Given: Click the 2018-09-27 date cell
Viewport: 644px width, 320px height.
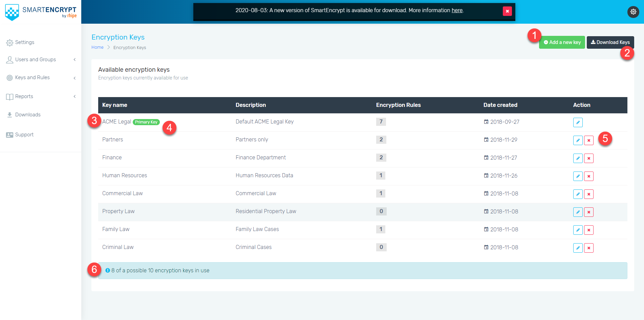Looking at the screenshot, I should click(x=501, y=122).
